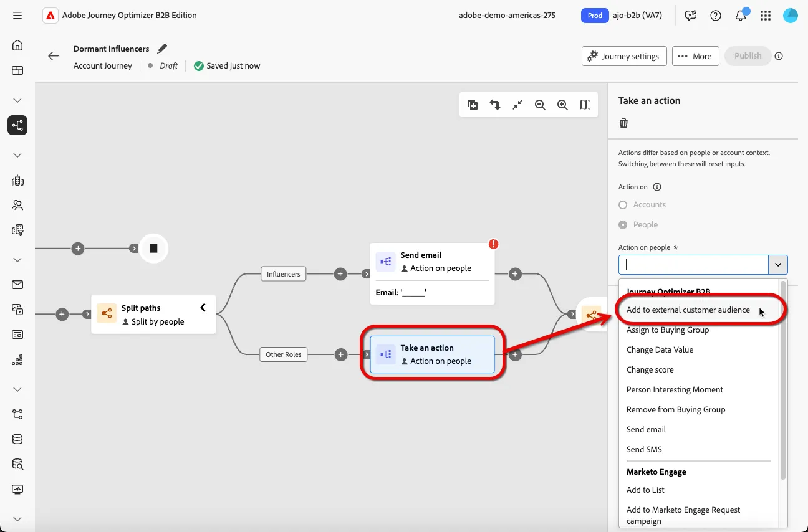Edit the journey name with the pencil icon

click(162, 49)
